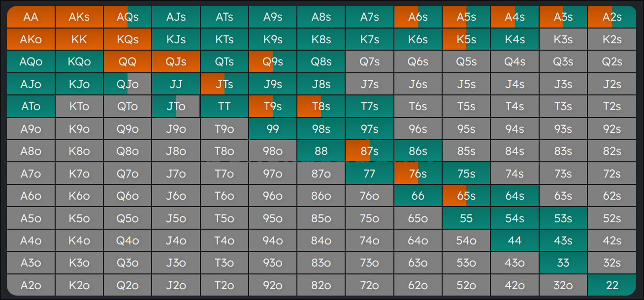Viewport: 644px width, 300px height.
Task: Pick the 87s hand cell
Action: click(369, 151)
